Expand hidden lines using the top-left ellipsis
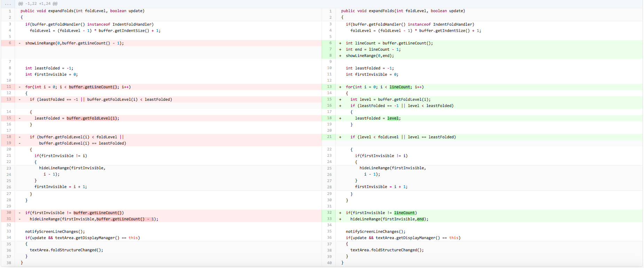 tap(8, 4)
